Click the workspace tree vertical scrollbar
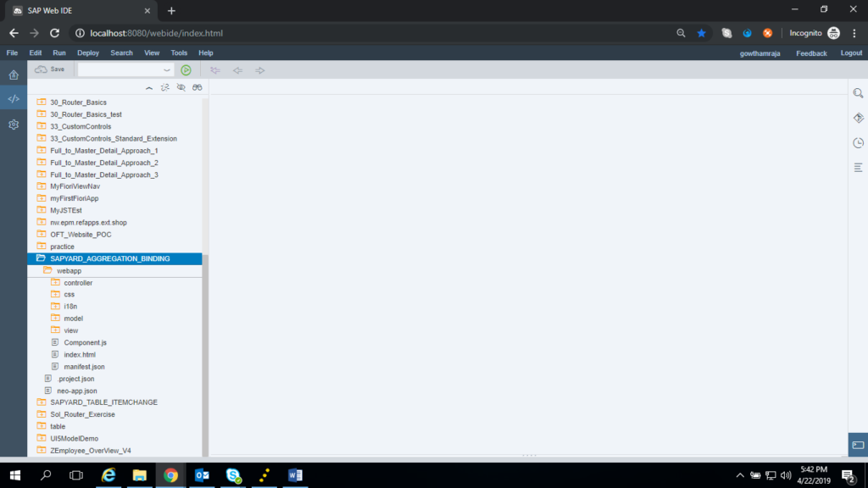The image size is (868, 488). pos(205,354)
